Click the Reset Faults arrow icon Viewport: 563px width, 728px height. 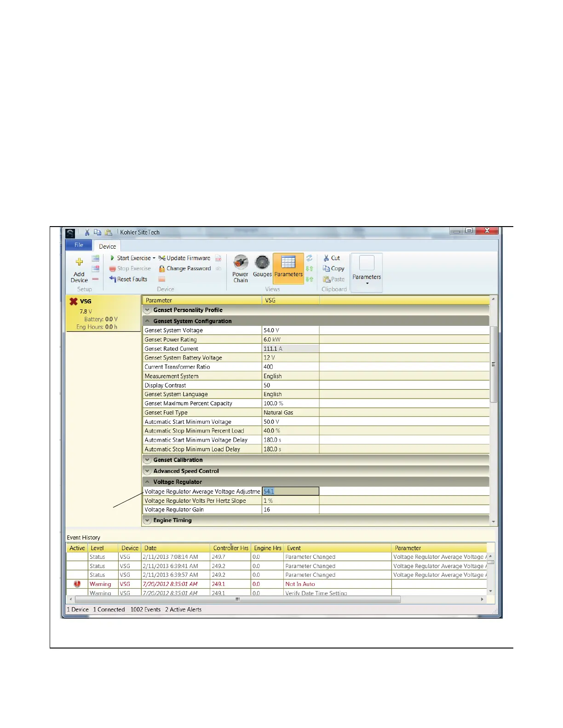pyautogui.click(x=113, y=279)
